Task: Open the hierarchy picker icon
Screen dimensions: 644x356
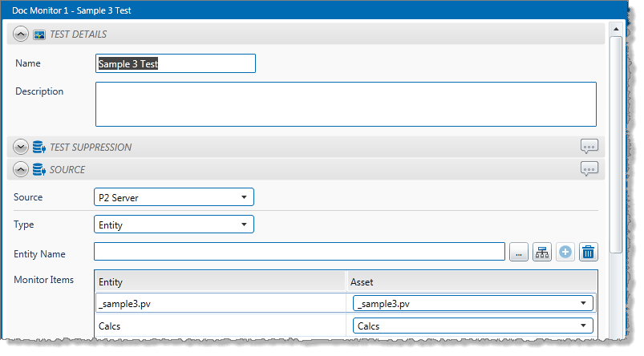Action: point(542,252)
